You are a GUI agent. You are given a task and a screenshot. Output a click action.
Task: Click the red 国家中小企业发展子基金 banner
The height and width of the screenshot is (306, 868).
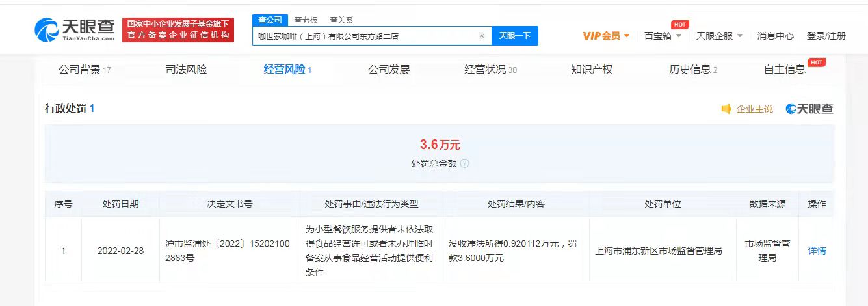tap(178, 30)
